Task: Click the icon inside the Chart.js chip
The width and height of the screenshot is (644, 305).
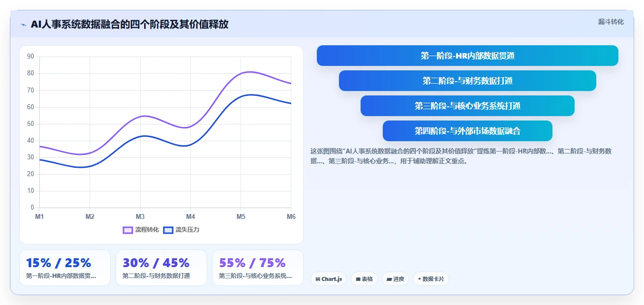Action: point(318,279)
